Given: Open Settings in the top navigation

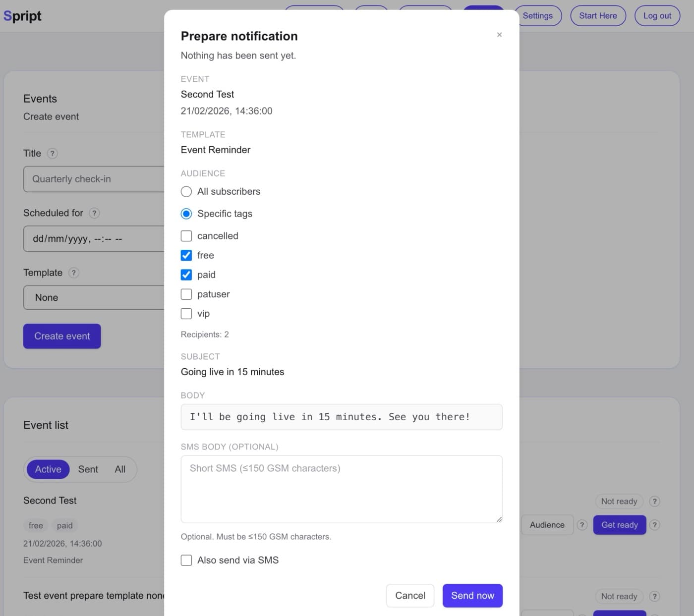Looking at the screenshot, I should coord(537,16).
